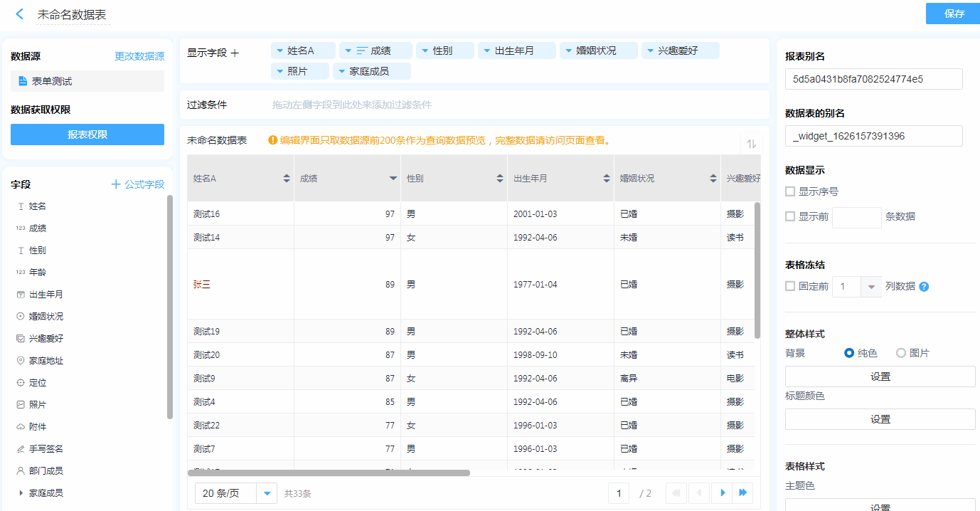Click the 报表别名 input field
The width and height of the screenshot is (980, 511).
pyautogui.click(x=873, y=79)
